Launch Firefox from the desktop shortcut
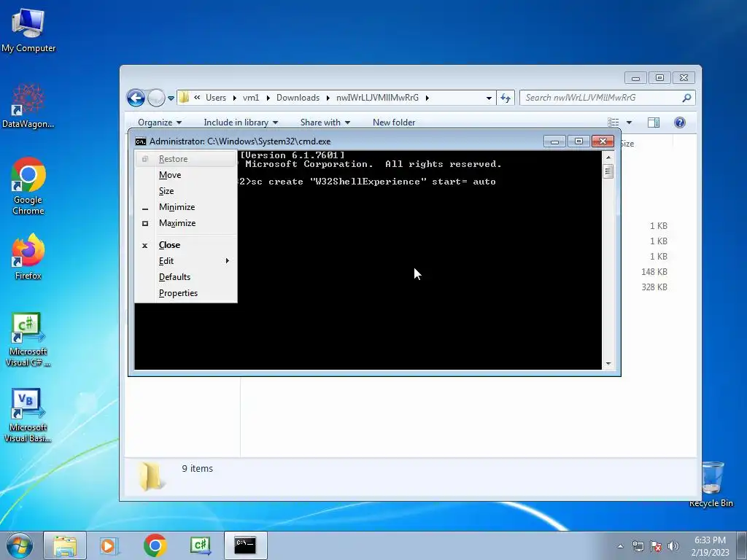 (x=28, y=257)
